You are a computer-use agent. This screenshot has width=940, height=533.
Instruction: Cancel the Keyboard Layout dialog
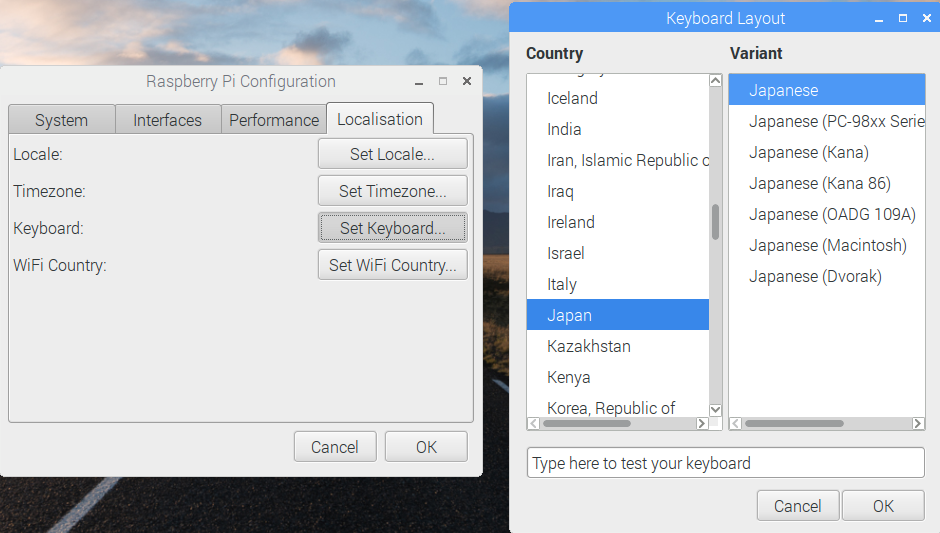pos(798,505)
